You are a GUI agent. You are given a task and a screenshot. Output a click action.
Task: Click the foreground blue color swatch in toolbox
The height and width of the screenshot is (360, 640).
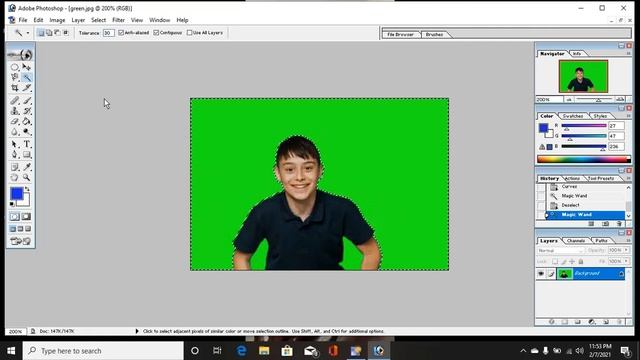(x=17, y=193)
